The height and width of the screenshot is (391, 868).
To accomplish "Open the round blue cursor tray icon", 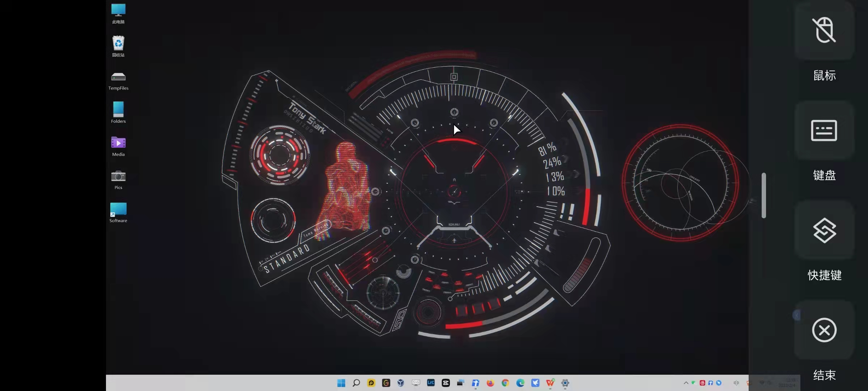I will (x=719, y=383).
